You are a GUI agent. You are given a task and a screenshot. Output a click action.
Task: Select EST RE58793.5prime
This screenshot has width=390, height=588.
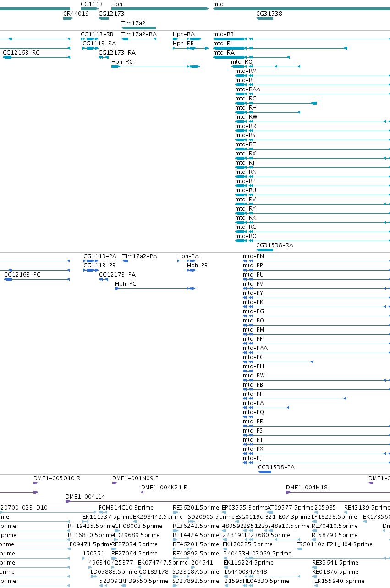pyautogui.click(x=335, y=535)
